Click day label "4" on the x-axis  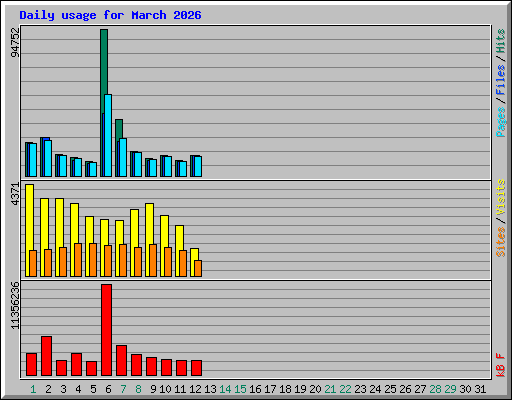[78, 389]
